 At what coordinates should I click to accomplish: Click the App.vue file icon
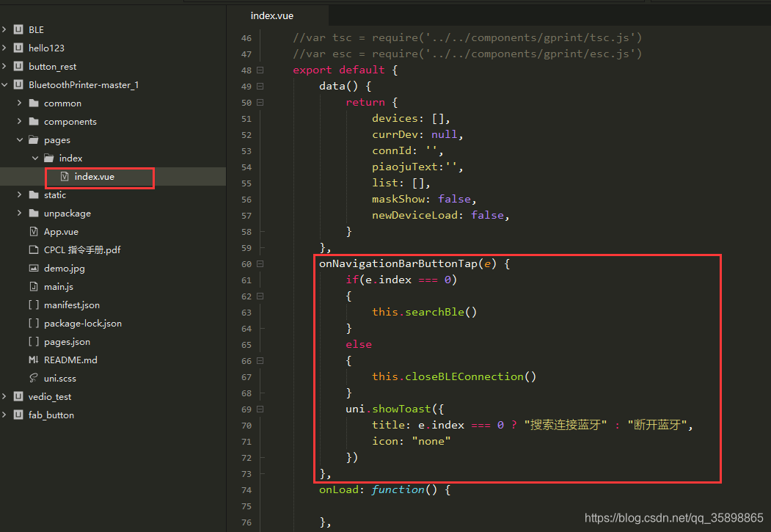(34, 231)
